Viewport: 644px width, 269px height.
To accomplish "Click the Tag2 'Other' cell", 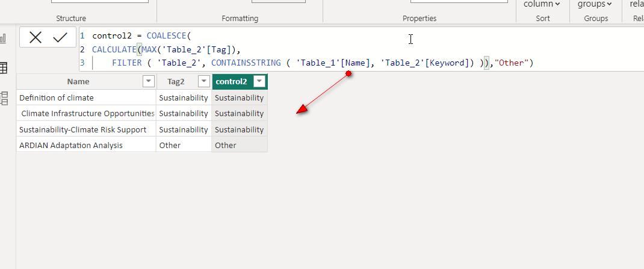I will [x=184, y=145].
